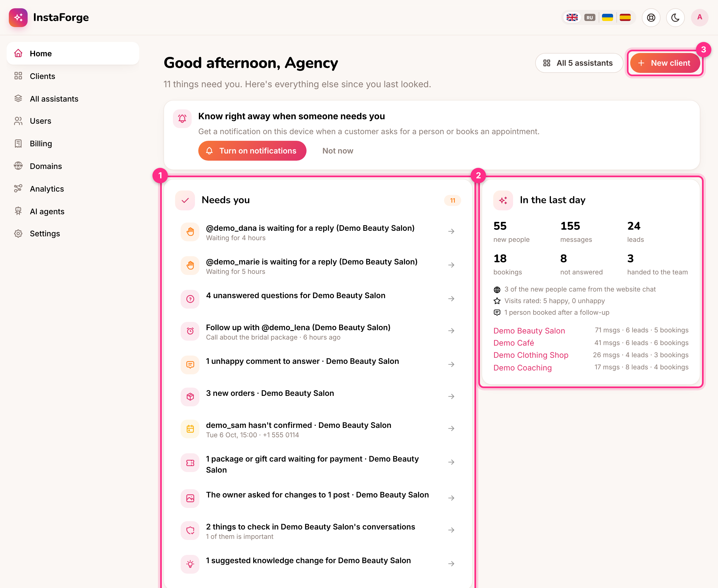Open Analytics page
This screenshot has width=718, height=588.
coord(73,189)
